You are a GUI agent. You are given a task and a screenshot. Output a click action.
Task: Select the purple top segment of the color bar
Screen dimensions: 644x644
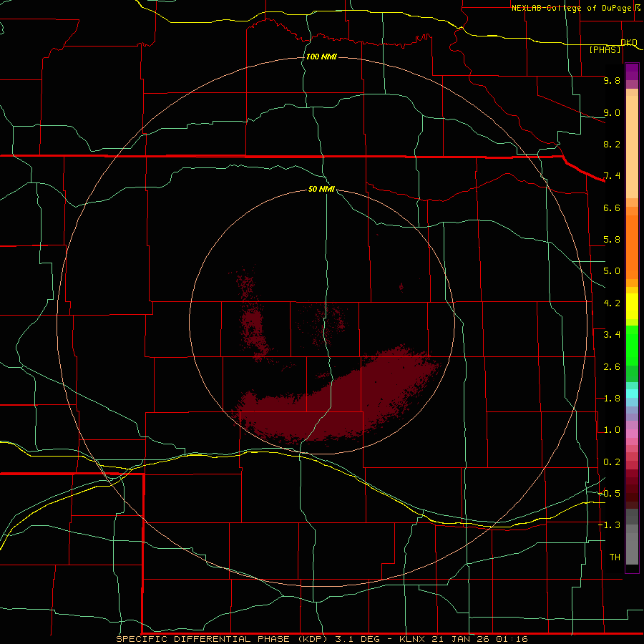pos(632,72)
